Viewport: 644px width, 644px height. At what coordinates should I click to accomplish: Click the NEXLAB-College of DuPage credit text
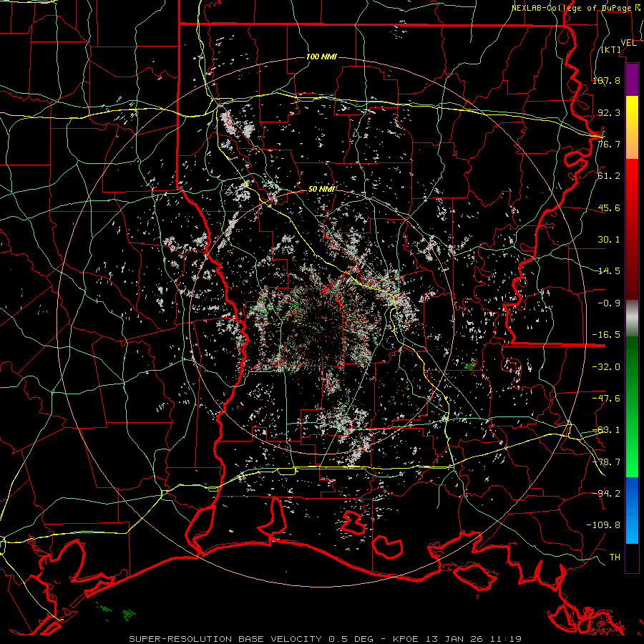pyautogui.click(x=571, y=8)
